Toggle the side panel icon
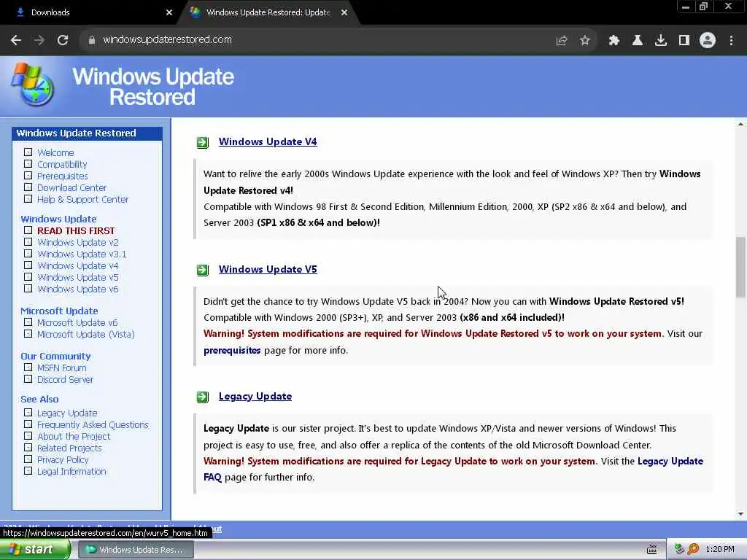 tap(684, 41)
